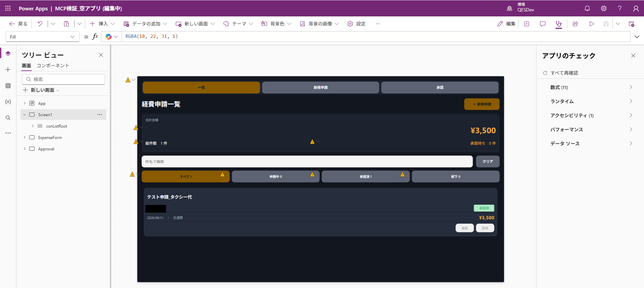Open the help question mark

(x=620, y=8)
